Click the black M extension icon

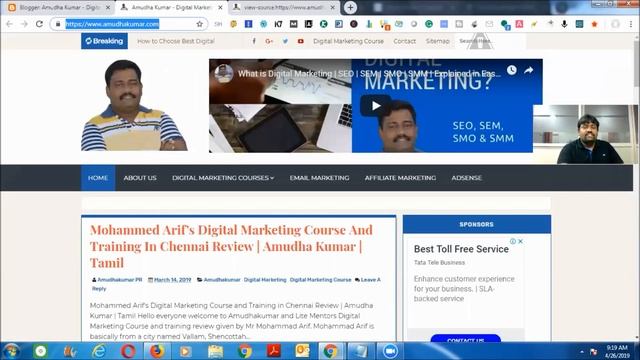[293, 24]
